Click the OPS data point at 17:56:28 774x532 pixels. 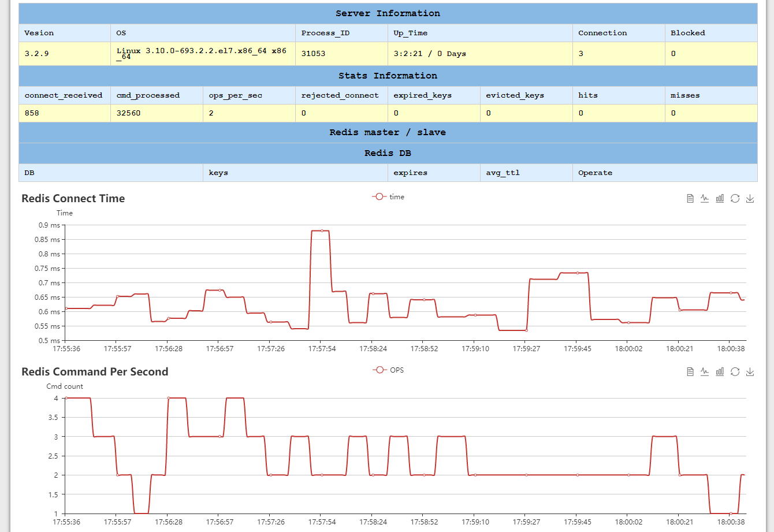tap(168, 398)
